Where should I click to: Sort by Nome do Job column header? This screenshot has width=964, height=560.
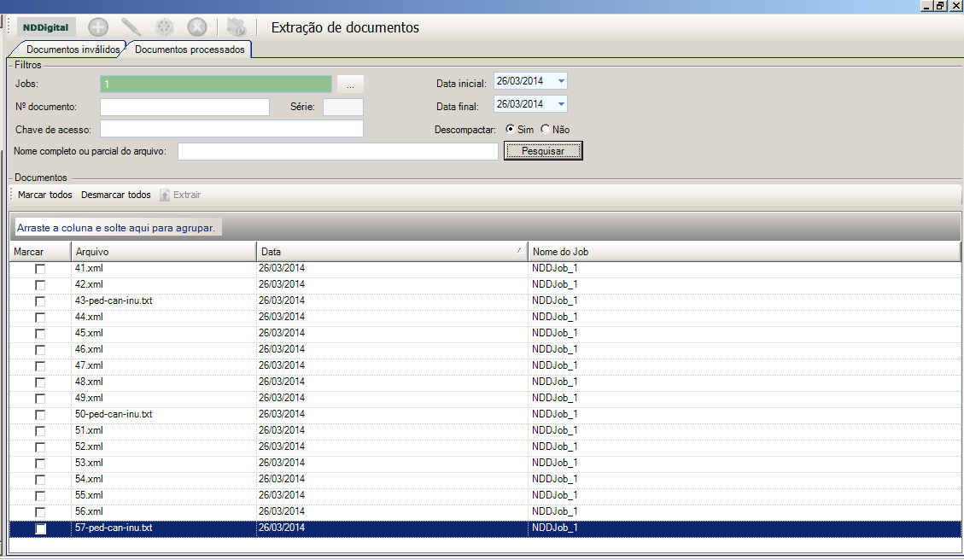tap(744, 252)
